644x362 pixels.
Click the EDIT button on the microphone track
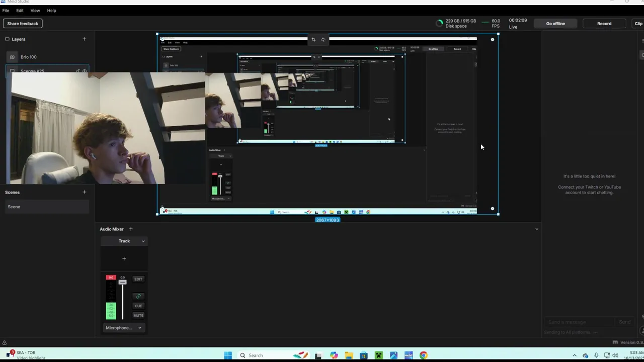click(x=138, y=279)
